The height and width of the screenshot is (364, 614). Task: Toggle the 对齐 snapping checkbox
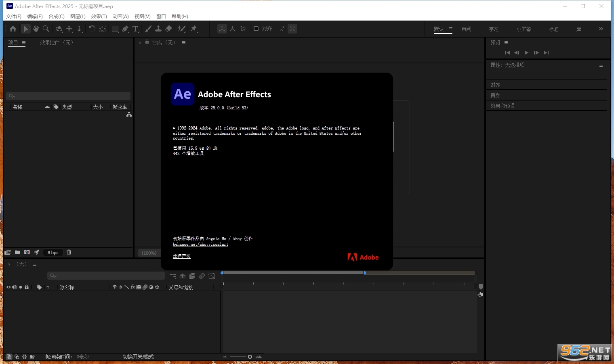point(256,29)
